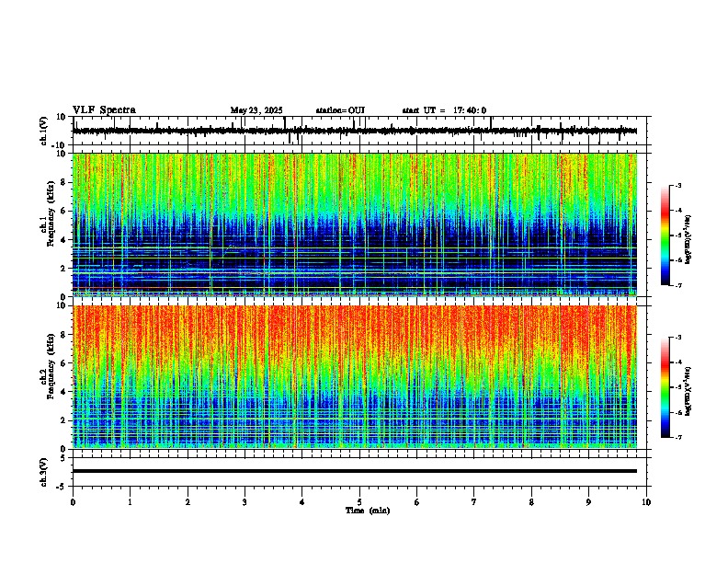Click time-axis tick label "5"
728x563 pixels.
[359, 502]
